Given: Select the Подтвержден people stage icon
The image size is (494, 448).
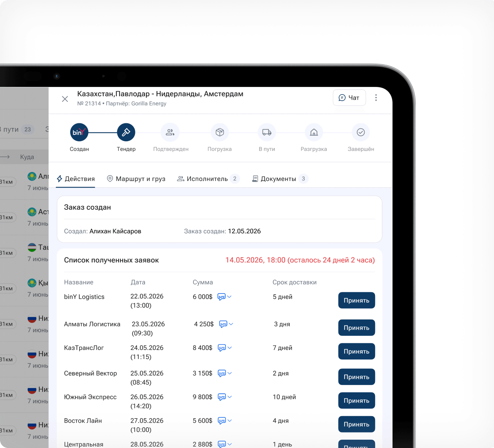Looking at the screenshot, I should (170, 132).
